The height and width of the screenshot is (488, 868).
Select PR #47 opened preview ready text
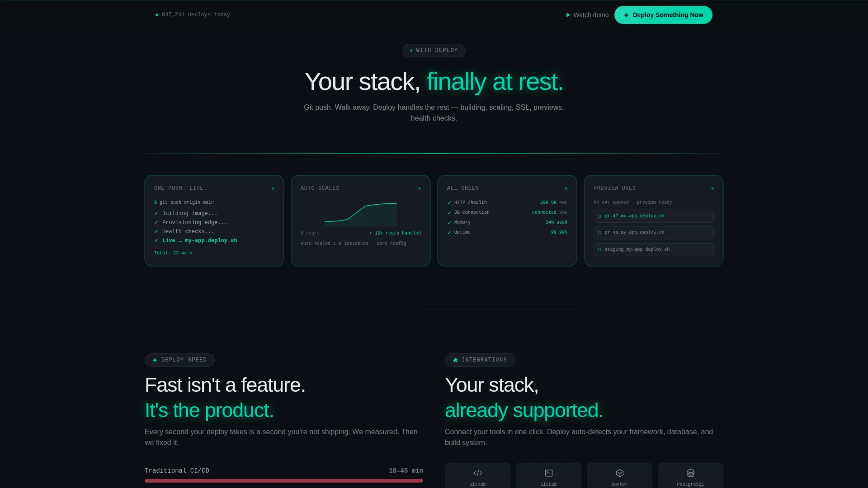click(x=632, y=202)
